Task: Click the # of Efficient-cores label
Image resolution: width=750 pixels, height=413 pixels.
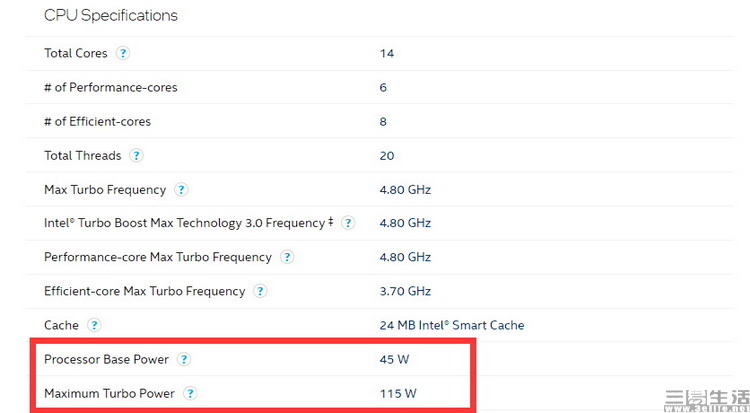Action: (x=97, y=122)
